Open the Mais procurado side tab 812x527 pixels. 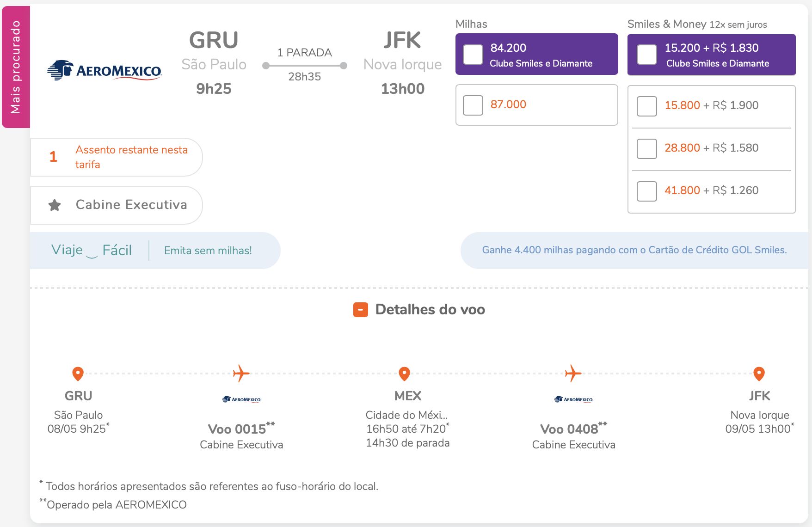16,67
